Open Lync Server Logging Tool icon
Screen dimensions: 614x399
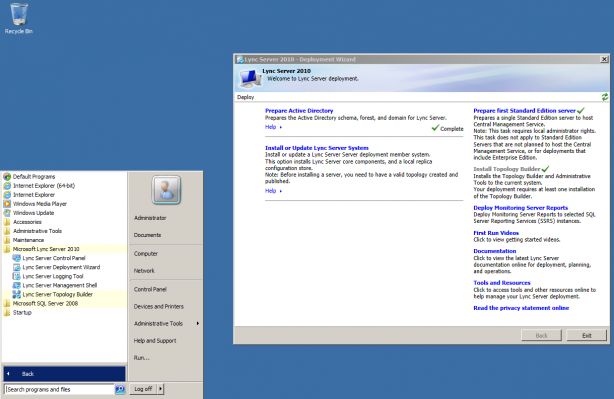(x=16, y=276)
